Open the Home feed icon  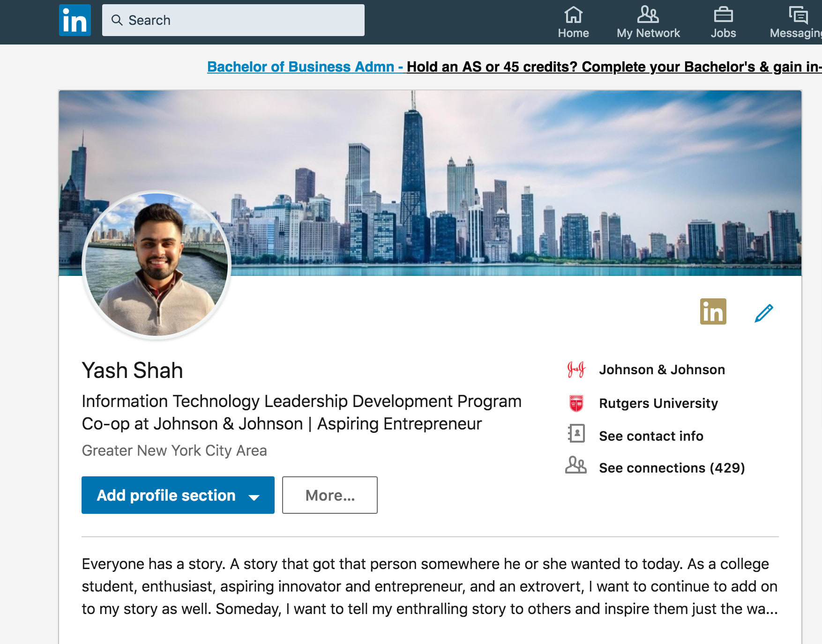coord(573,15)
